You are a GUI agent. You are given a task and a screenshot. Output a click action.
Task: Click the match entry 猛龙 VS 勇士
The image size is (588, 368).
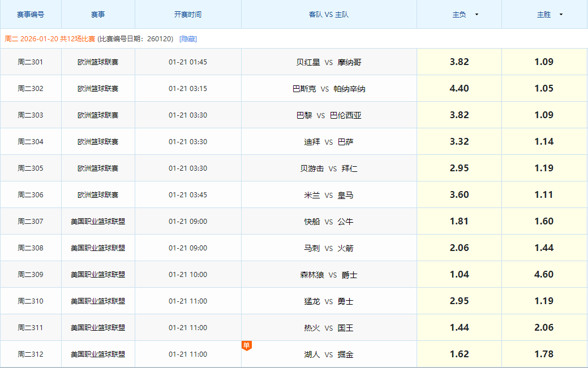(x=329, y=301)
